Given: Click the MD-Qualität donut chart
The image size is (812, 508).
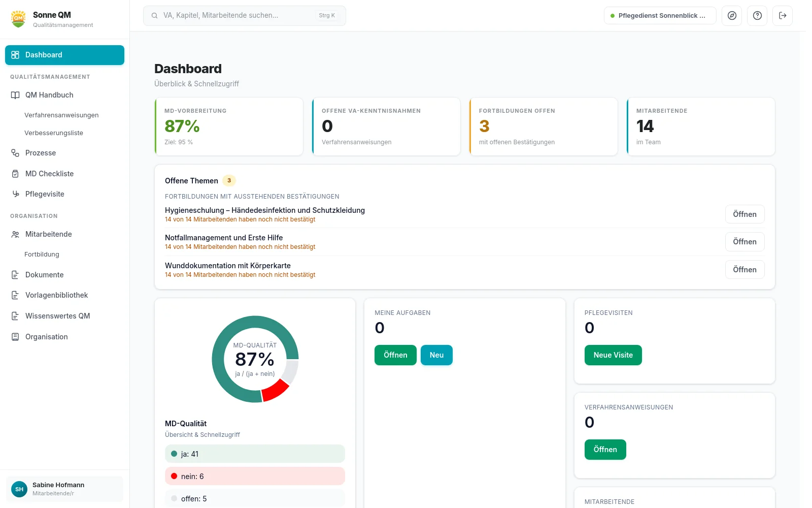Looking at the screenshot, I should click(255, 359).
